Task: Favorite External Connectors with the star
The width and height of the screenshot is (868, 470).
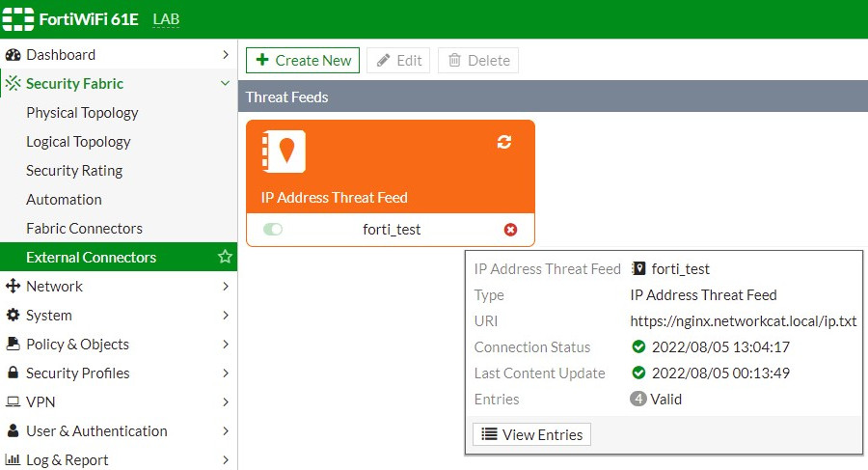Action: (225, 257)
